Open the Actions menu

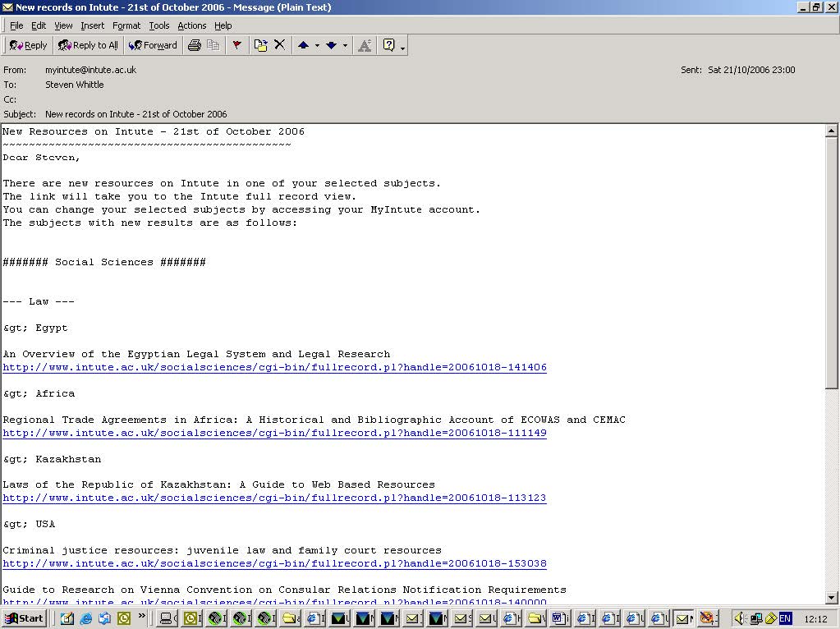pos(192,25)
